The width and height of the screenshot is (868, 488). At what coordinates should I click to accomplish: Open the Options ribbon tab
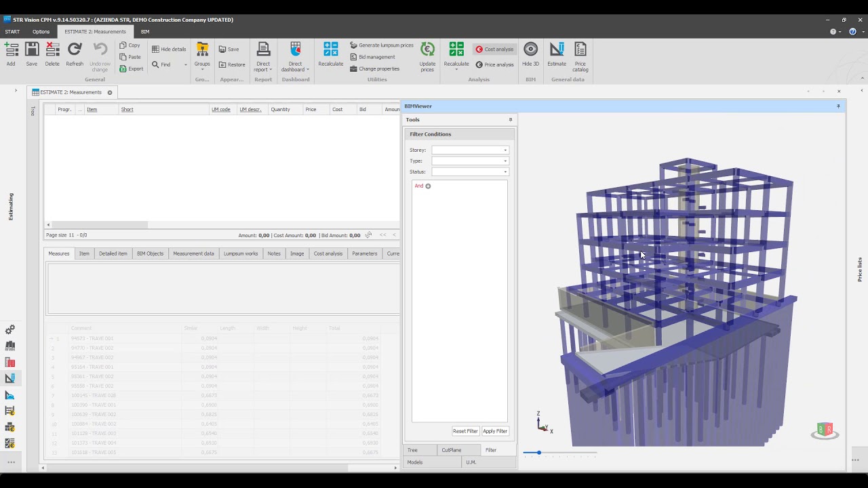[41, 31]
